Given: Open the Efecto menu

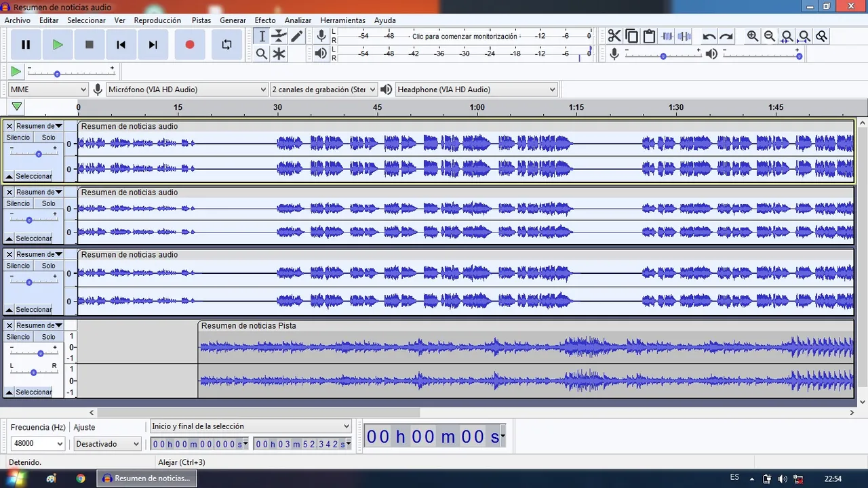Looking at the screenshot, I should 265,20.
